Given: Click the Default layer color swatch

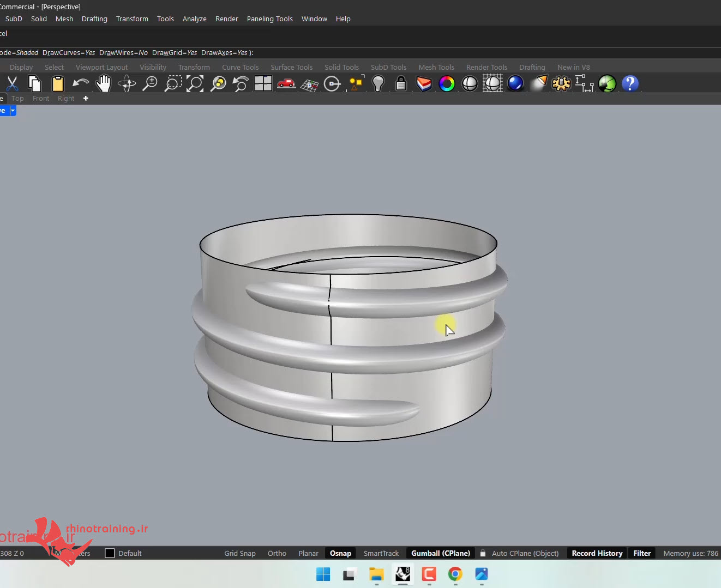Looking at the screenshot, I should [110, 553].
